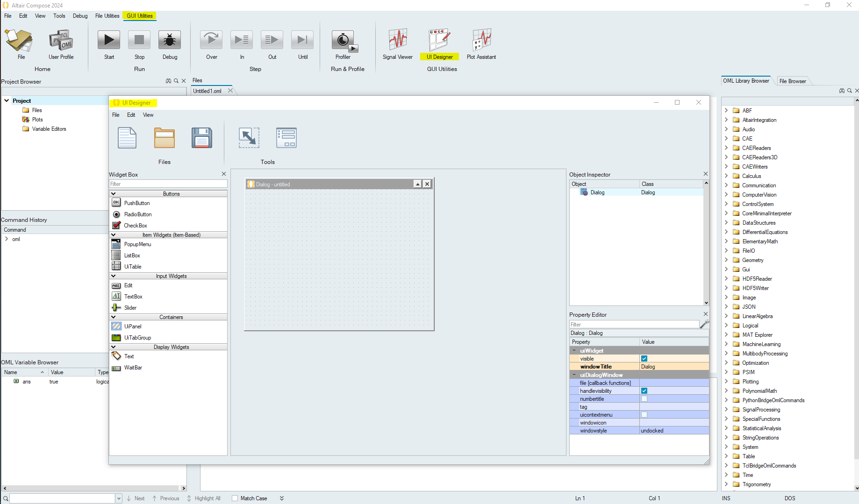
Task: Click the Previous search button
Action: [165, 498]
